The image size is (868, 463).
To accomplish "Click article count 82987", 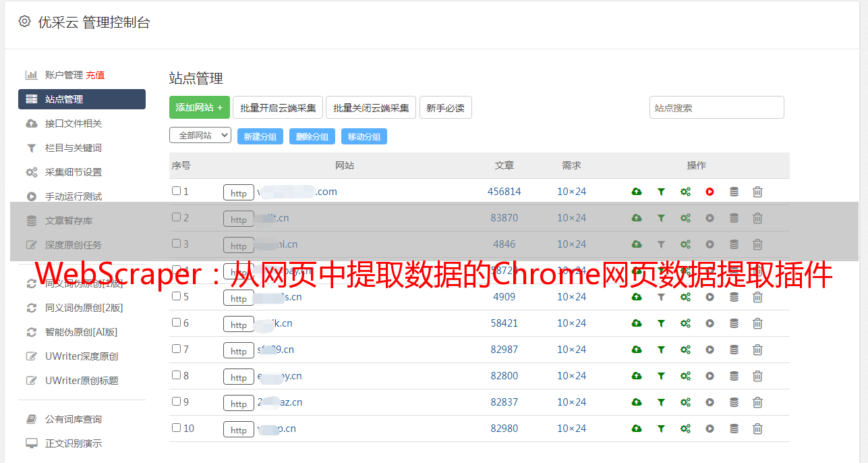I will coord(504,350).
